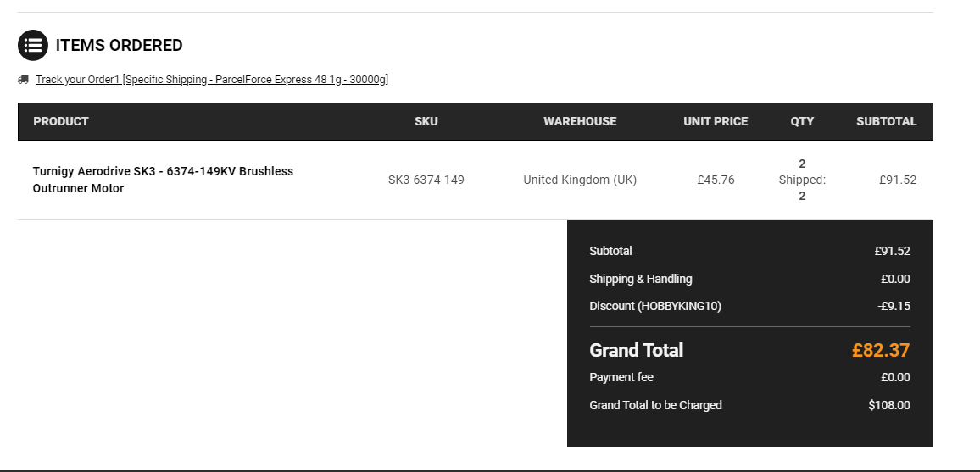980x472 pixels.
Task: Click the QTY column header
Action: [802, 121]
